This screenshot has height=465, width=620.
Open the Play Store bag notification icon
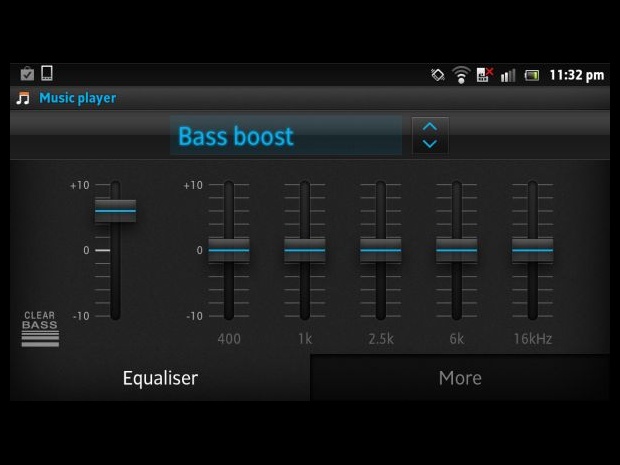[x=27, y=74]
